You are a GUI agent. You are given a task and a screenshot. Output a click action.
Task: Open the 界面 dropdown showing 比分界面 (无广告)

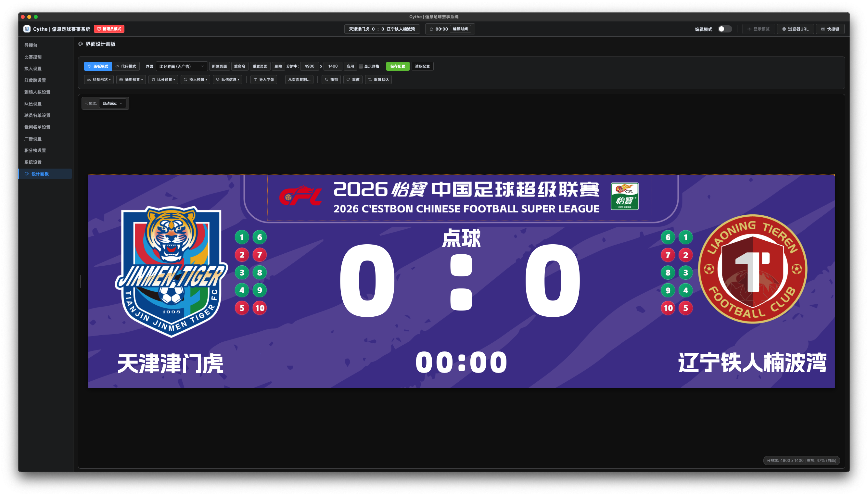pos(182,67)
